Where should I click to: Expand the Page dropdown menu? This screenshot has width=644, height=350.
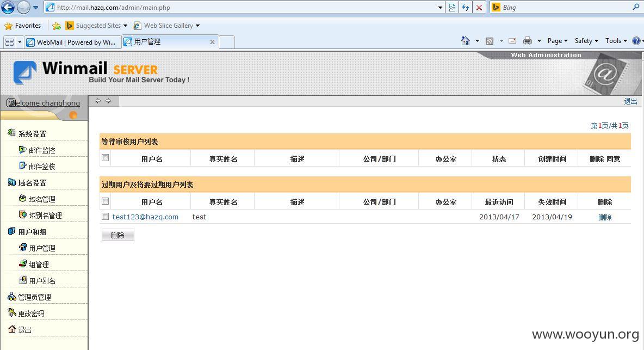pos(558,41)
